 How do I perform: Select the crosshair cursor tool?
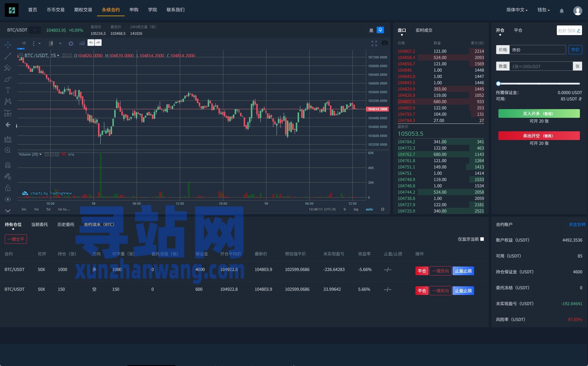pyautogui.click(x=8, y=45)
